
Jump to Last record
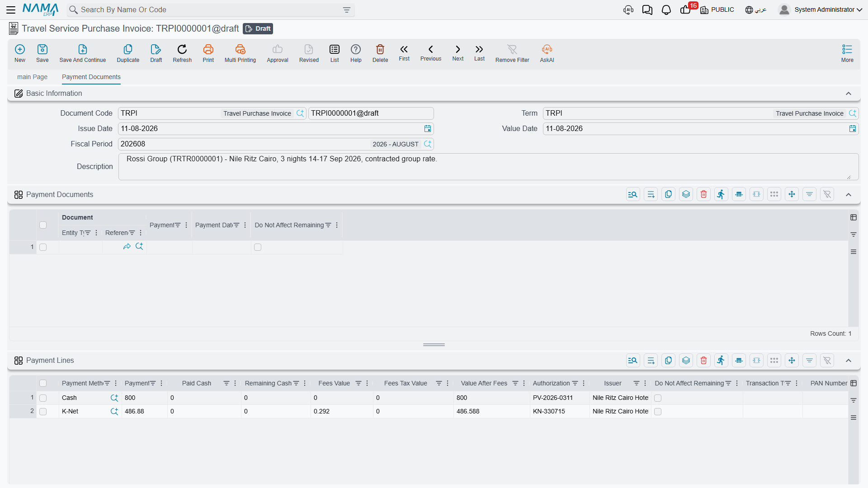[479, 53]
